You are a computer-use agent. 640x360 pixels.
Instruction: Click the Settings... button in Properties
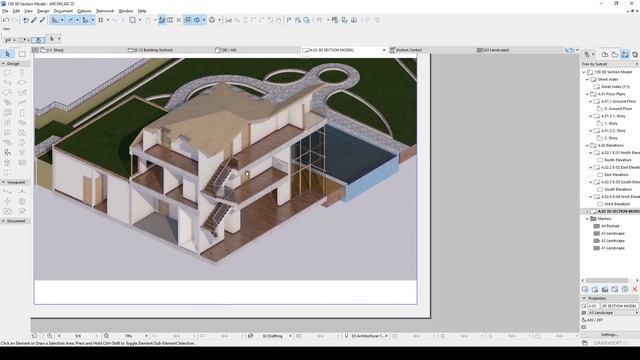(609, 335)
